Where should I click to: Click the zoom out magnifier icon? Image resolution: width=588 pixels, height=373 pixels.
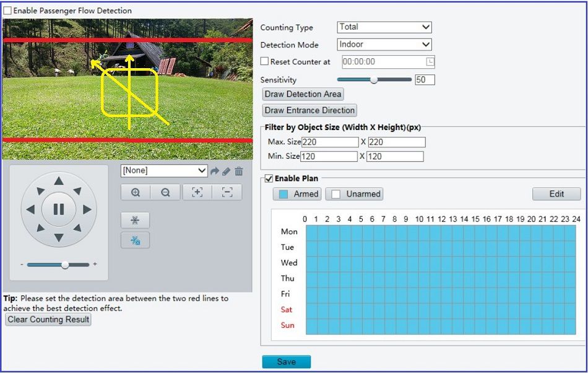click(165, 193)
